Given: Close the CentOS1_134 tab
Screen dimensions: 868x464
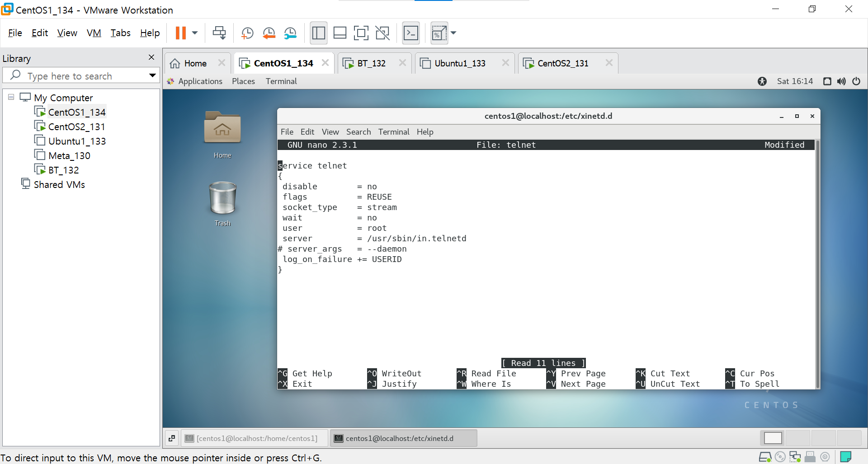Looking at the screenshot, I should pyautogui.click(x=325, y=63).
